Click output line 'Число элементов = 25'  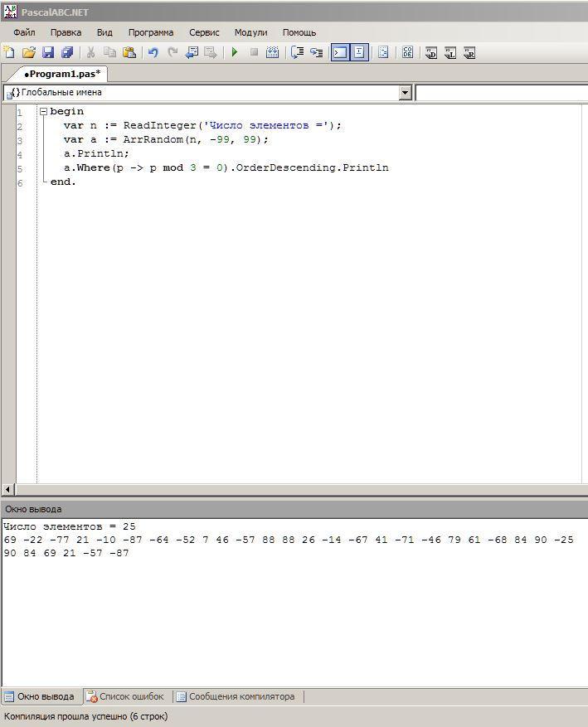tap(70, 526)
